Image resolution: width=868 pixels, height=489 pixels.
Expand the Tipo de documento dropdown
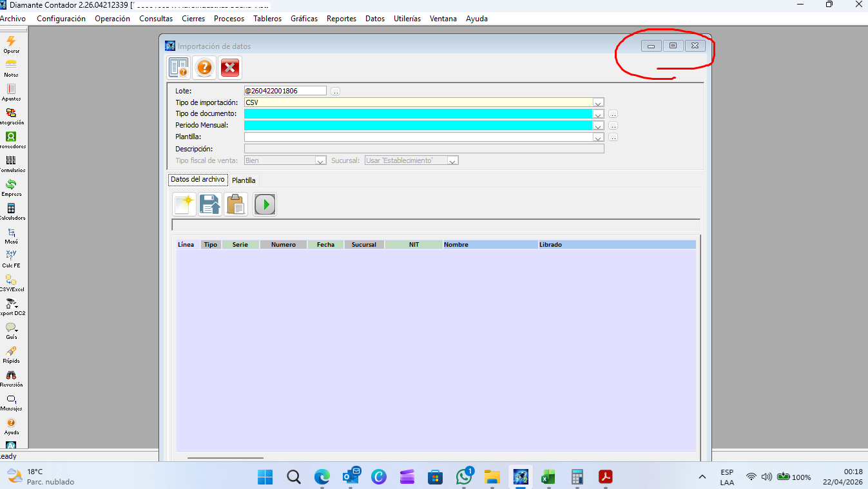(598, 114)
